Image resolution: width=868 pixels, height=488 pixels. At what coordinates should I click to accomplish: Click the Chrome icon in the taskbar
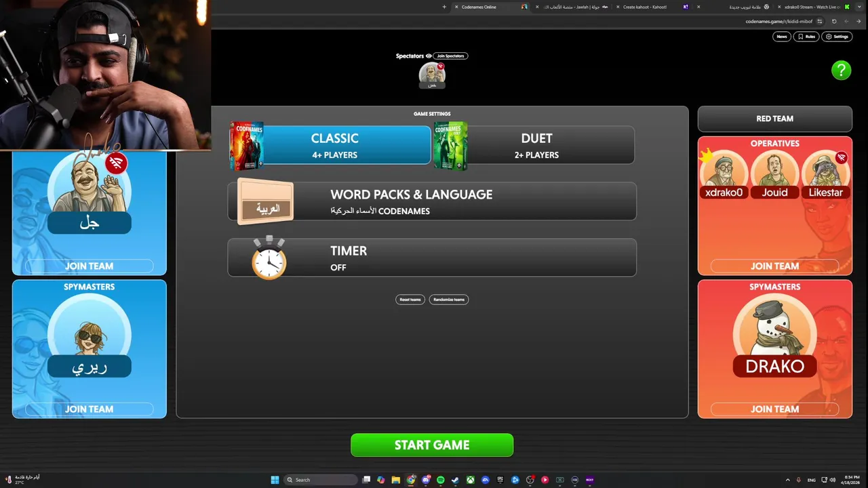click(x=411, y=480)
